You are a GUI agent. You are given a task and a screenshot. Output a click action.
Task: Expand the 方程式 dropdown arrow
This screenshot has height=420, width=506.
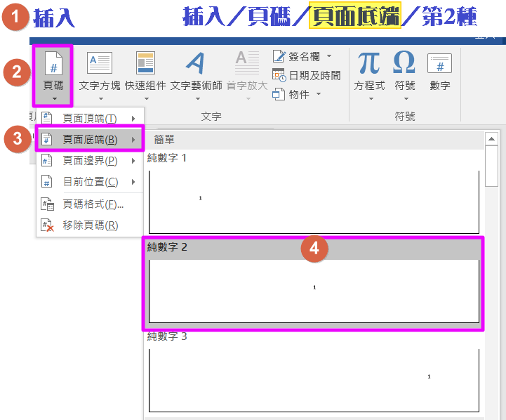[x=371, y=99]
